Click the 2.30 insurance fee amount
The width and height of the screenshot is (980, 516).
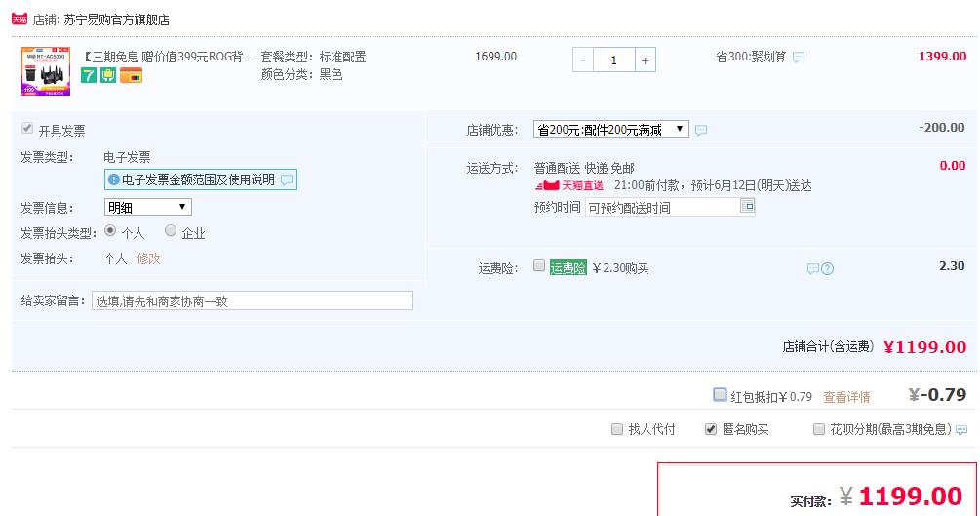click(952, 266)
